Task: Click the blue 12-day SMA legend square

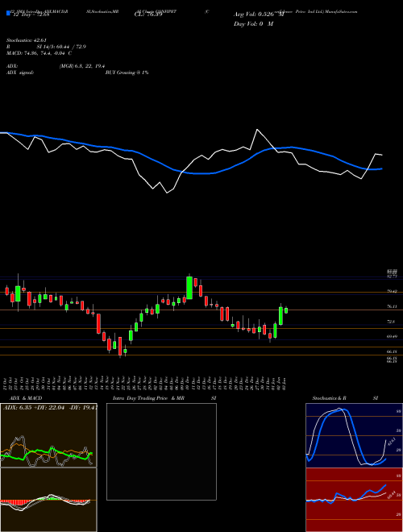Action: click(x=8, y=14)
